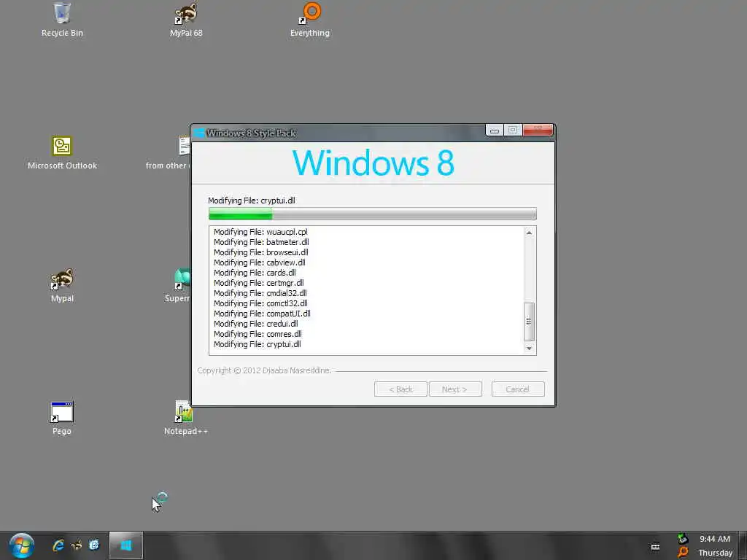Select log line 'Modifying File: certmgr.dll'

tap(259, 283)
